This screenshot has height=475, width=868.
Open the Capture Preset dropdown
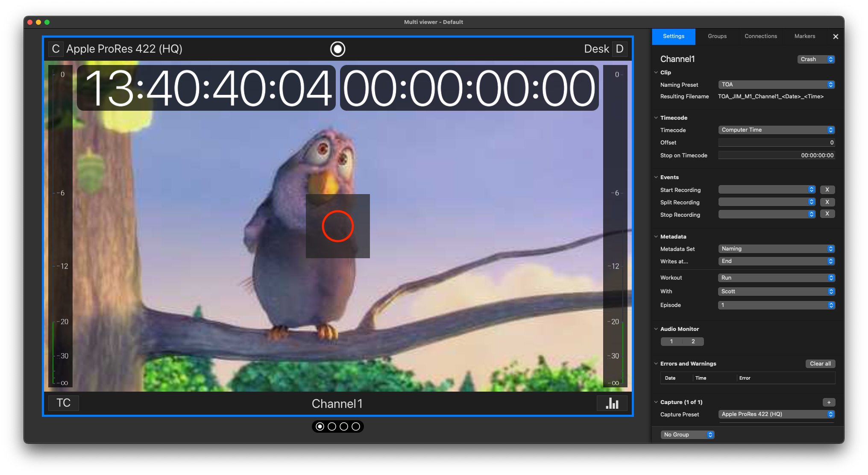coord(776,414)
